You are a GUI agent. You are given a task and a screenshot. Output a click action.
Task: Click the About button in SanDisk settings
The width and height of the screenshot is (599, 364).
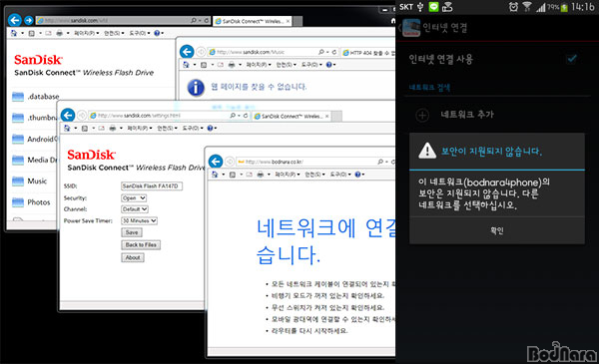[133, 257]
